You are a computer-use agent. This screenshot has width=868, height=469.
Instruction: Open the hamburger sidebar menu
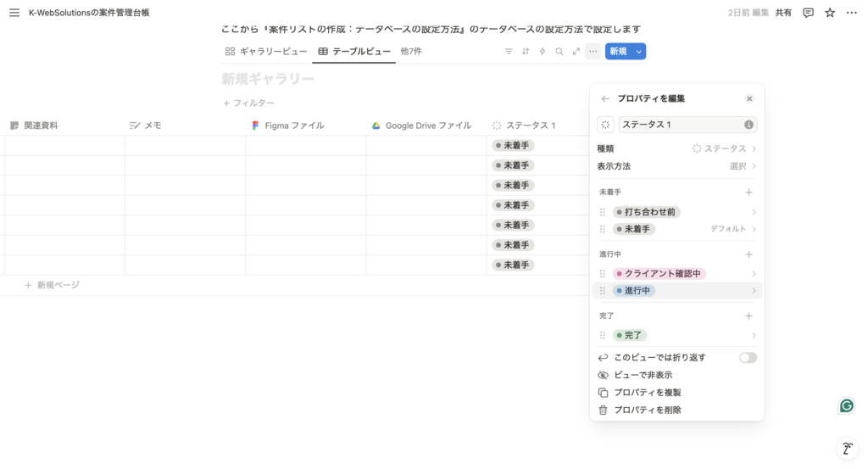(14, 13)
